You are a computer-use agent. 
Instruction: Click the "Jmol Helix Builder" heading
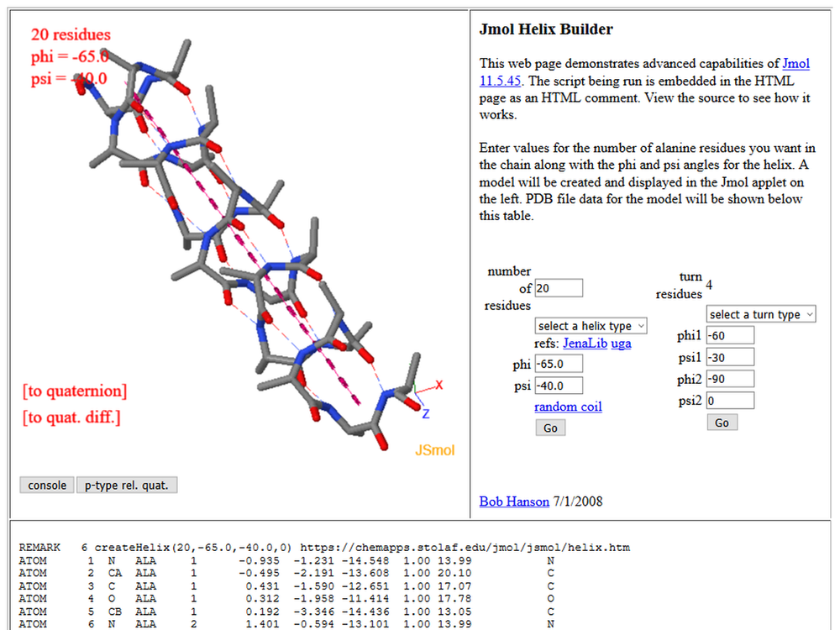point(546,29)
